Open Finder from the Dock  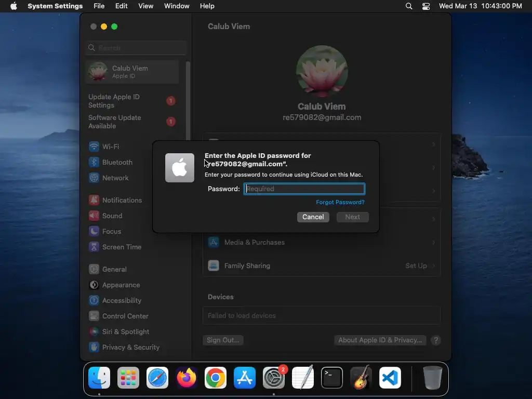[x=99, y=378]
